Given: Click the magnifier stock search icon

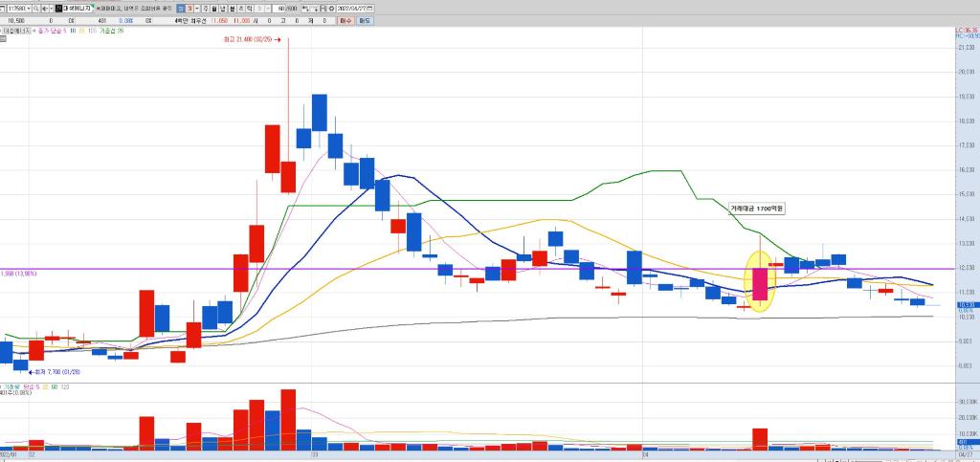Looking at the screenshot, I should 35,9.
